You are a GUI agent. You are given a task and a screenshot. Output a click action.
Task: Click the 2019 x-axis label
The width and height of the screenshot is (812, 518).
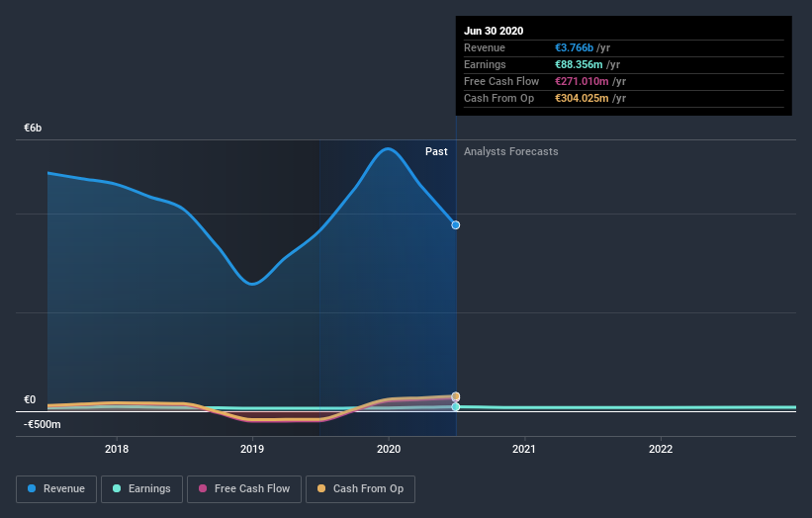(252, 449)
